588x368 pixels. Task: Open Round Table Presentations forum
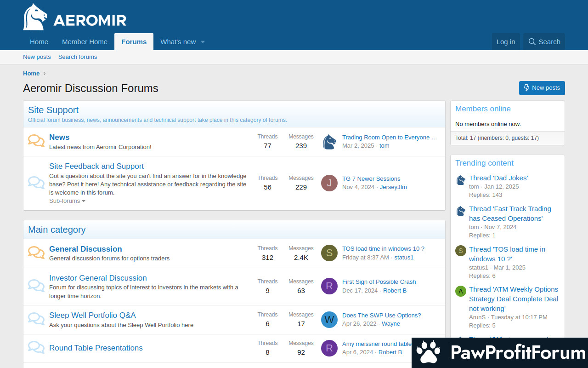click(x=96, y=348)
